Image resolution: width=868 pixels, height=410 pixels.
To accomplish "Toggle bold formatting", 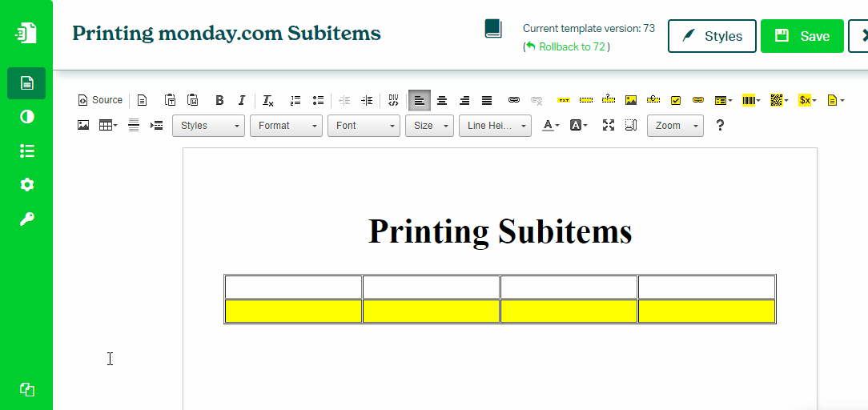I will coord(219,100).
